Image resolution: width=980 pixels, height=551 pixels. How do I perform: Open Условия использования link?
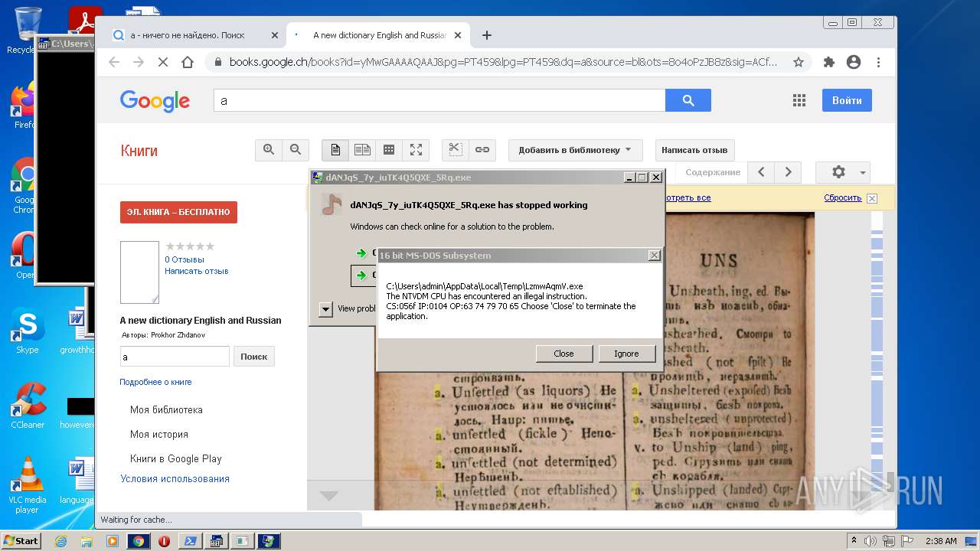175,479
